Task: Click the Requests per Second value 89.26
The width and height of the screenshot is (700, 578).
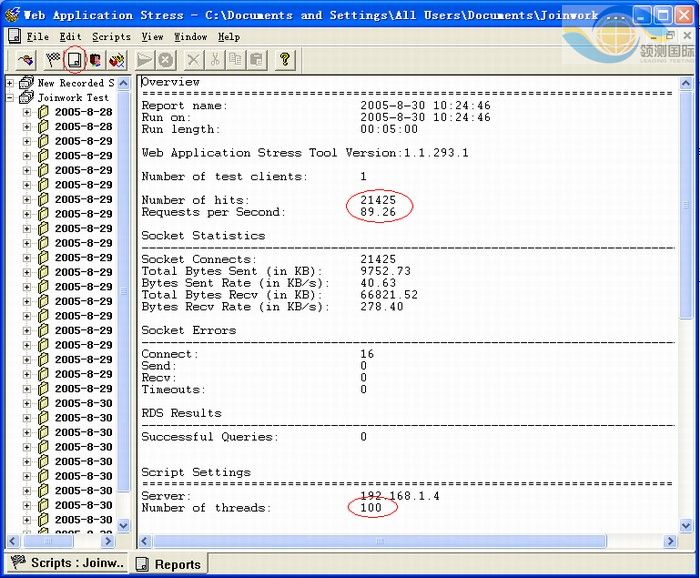Action: [378, 212]
